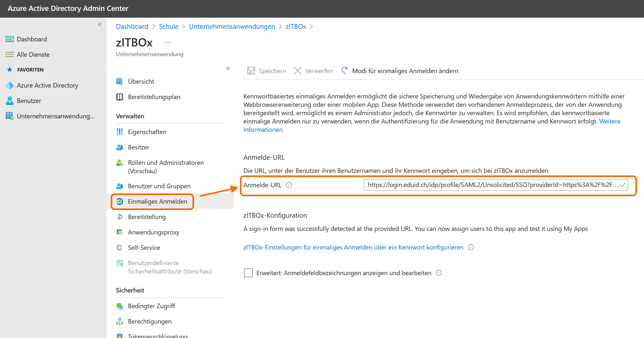Collapse the zITBOx resource menu
Image resolution: width=644 pixels, height=338 pixels.
(x=228, y=68)
